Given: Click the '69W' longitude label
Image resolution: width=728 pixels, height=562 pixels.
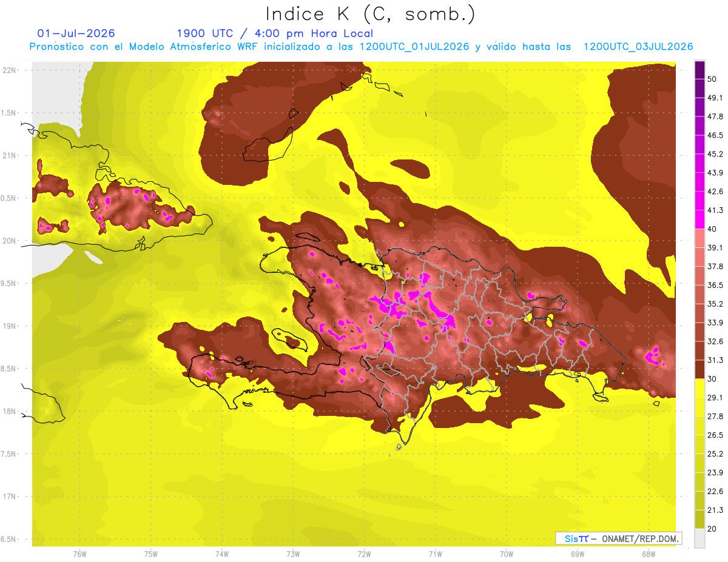Looking at the screenshot, I should pyautogui.click(x=578, y=554).
